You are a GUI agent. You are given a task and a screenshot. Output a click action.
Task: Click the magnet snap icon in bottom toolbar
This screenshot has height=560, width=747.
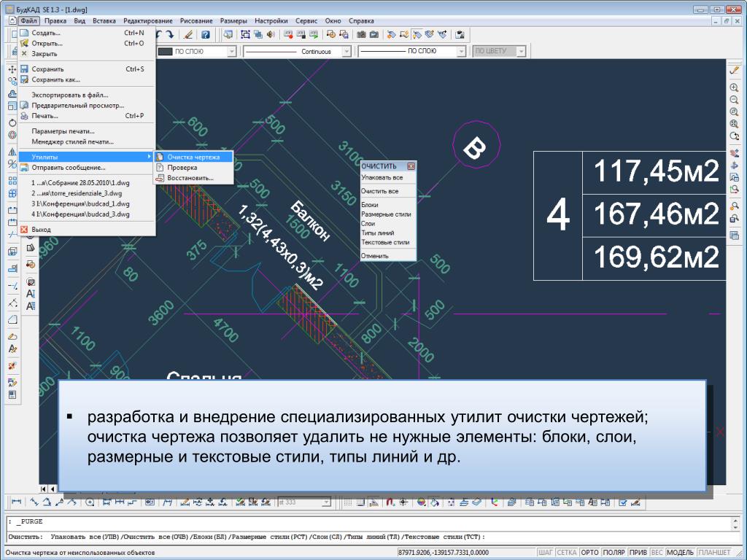coord(390,502)
